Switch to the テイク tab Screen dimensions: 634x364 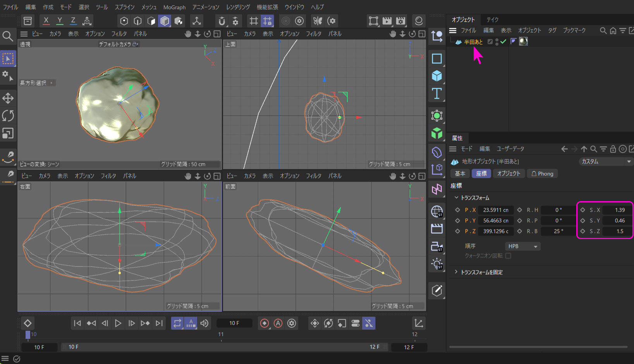point(492,19)
